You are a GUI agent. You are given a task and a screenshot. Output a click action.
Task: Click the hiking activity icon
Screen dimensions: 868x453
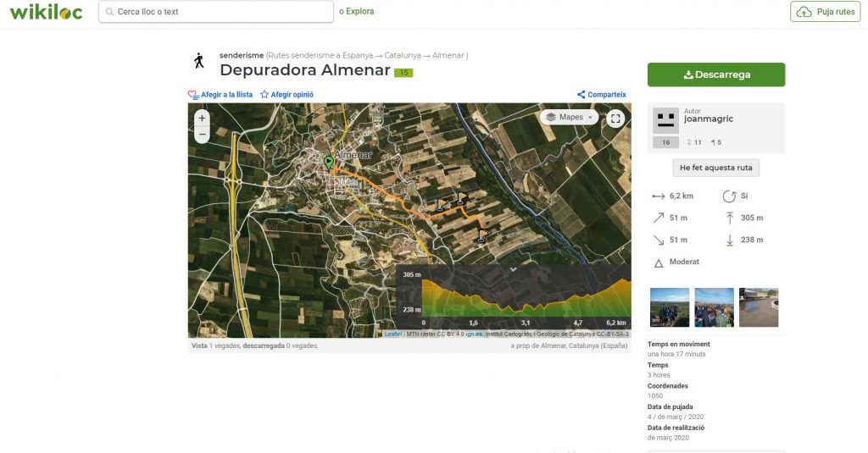coord(199,61)
